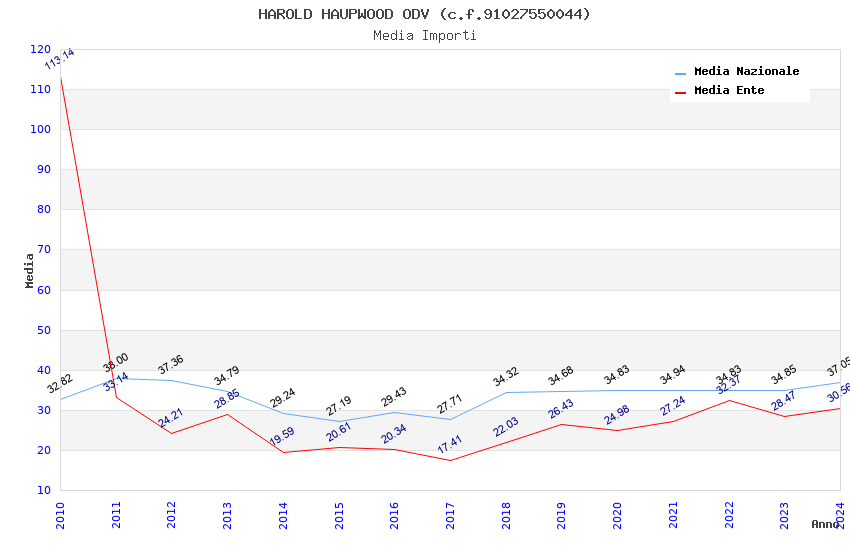The width and height of the screenshot is (850, 550).
Task: Click the 19.59 data label
Action: click(x=282, y=436)
